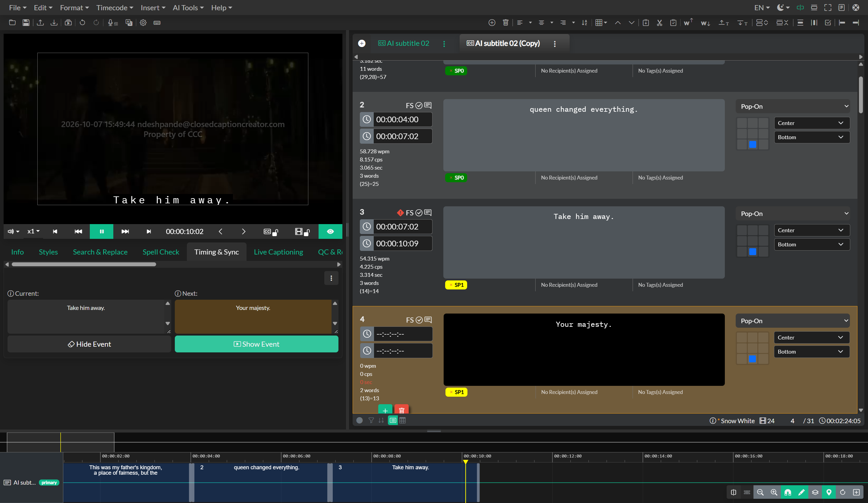This screenshot has height=503, width=868.
Task: Pause video playback
Action: pyautogui.click(x=102, y=231)
